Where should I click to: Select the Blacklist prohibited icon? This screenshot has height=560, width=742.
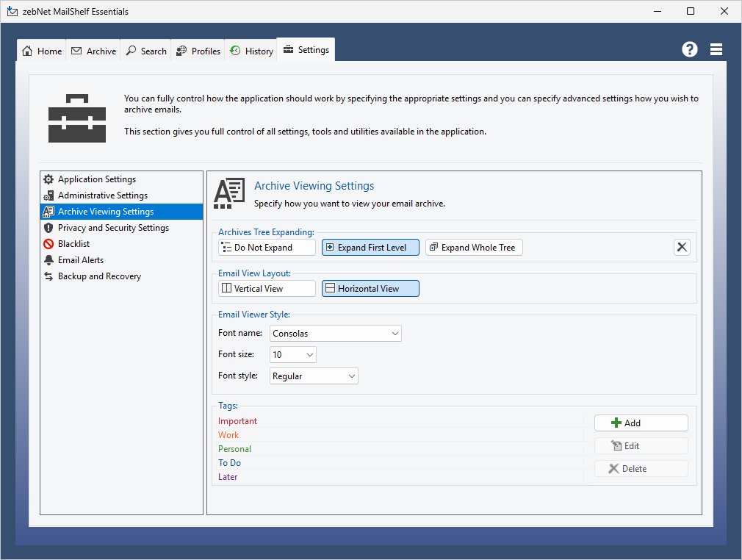point(48,244)
